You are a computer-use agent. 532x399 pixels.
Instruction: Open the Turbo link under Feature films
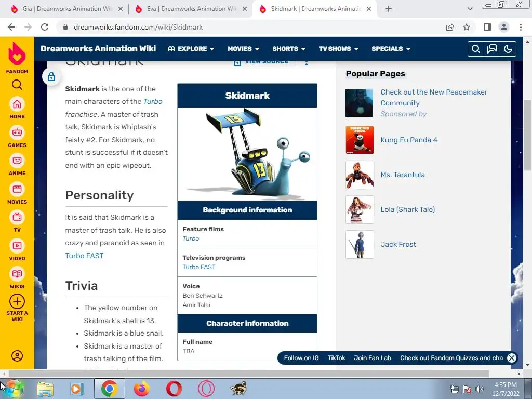[x=191, y=238]
